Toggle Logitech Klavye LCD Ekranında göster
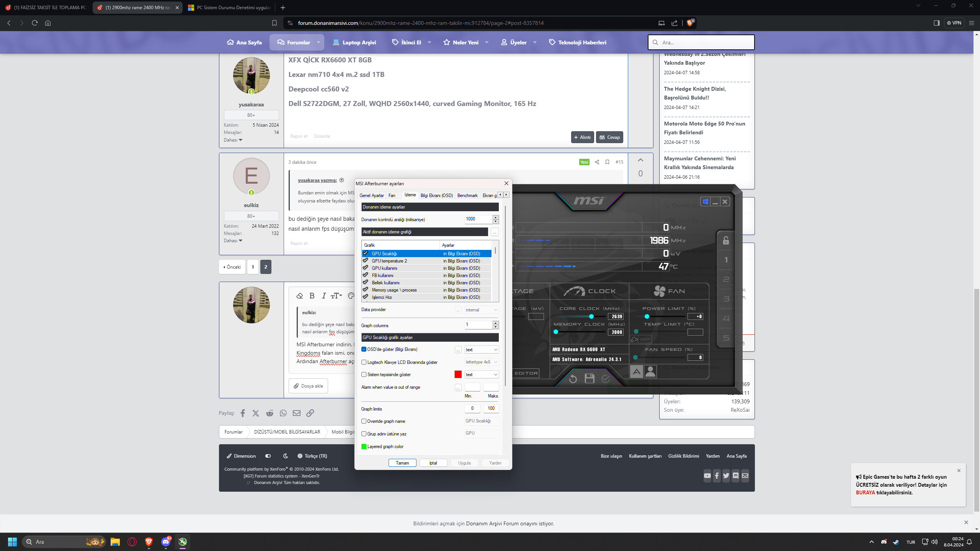Screen dimensions: 980x551 point(364,362)
